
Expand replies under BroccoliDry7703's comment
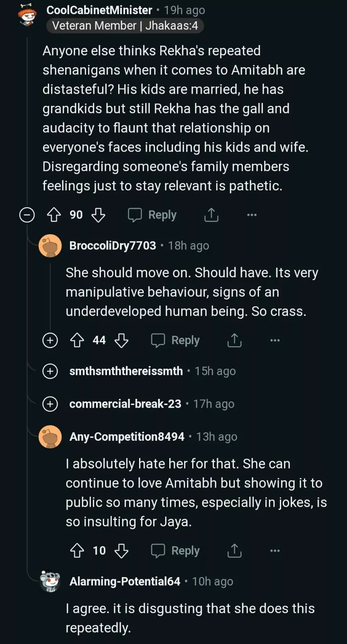click(50, 341)
